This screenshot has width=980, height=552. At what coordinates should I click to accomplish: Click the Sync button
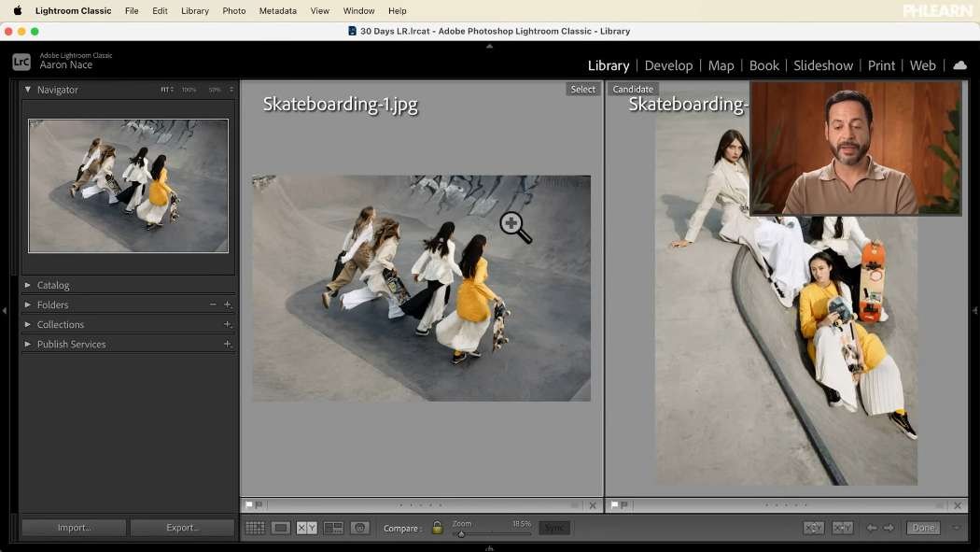tap(553, 528)
